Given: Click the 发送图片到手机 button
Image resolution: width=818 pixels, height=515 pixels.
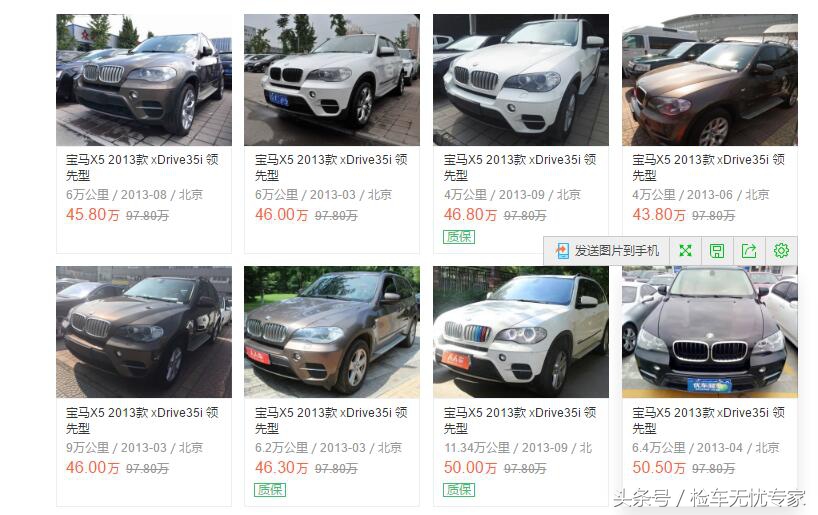Looking at the screenshot, I should (x=607, y=251).
